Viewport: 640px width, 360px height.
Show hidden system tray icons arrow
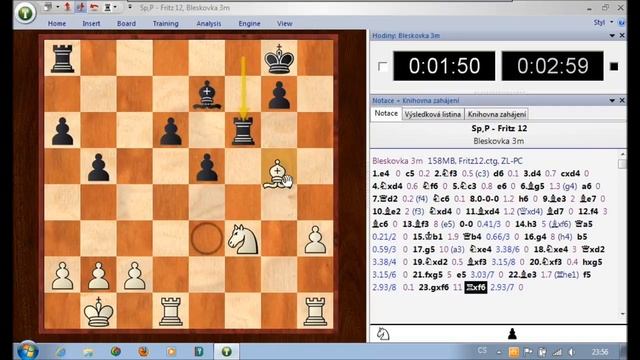[x=499, y=351]
